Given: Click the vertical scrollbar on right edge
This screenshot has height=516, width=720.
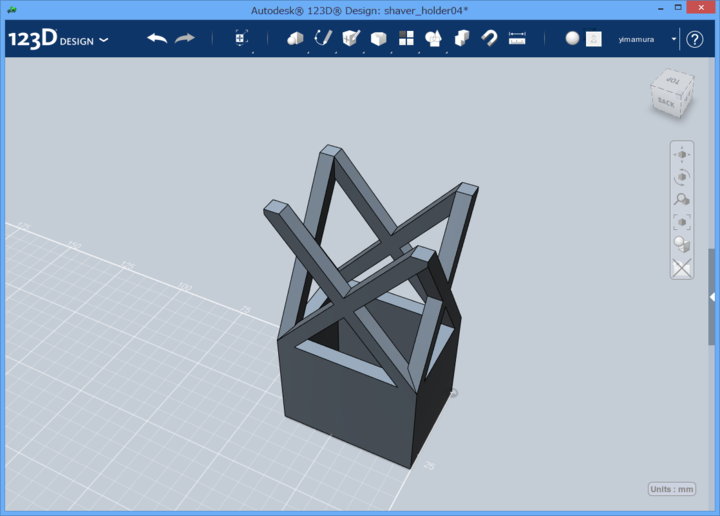Looking at the screenshot, I should point(712,297).
